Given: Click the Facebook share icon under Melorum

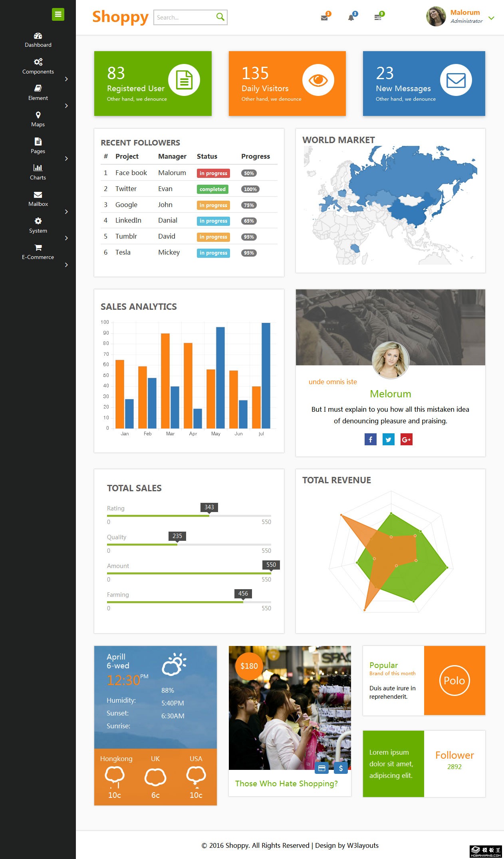Looking at the screenshot, I should pyautogui.click(x=370, y=439).
